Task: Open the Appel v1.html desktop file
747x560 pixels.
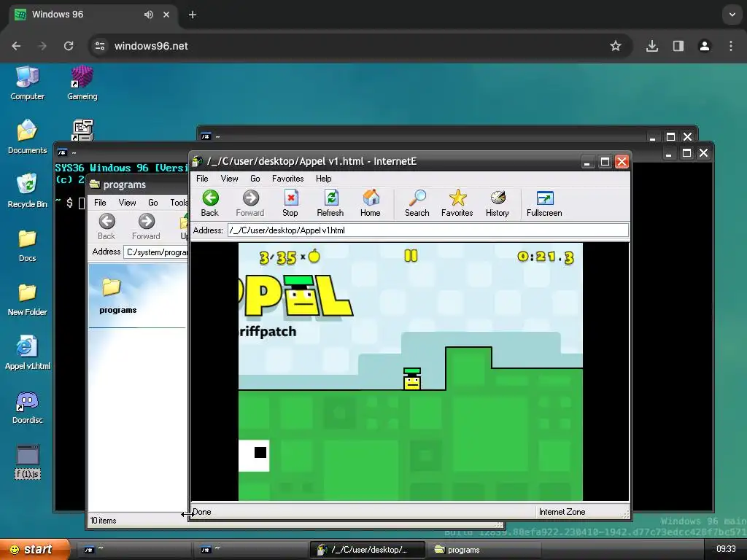Action: tap(27, 353)
